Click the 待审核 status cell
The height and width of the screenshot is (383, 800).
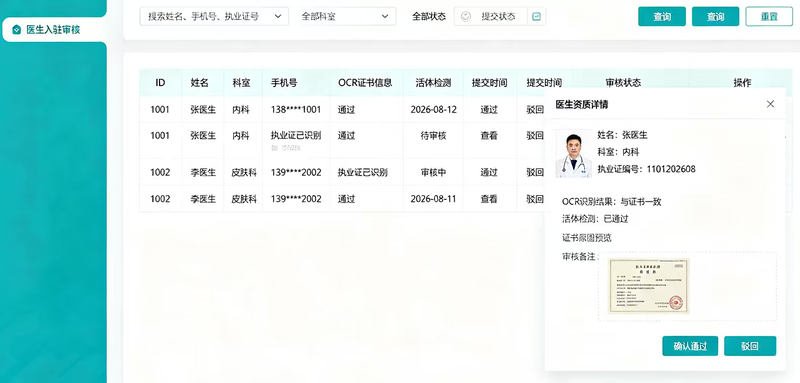click(x=434, y=136)
